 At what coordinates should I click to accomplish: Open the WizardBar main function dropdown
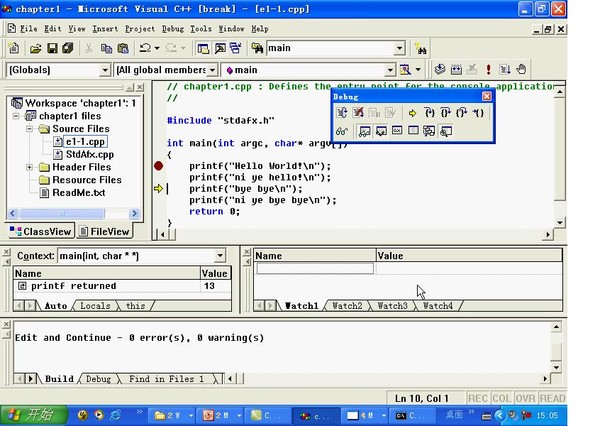(390, 70)
